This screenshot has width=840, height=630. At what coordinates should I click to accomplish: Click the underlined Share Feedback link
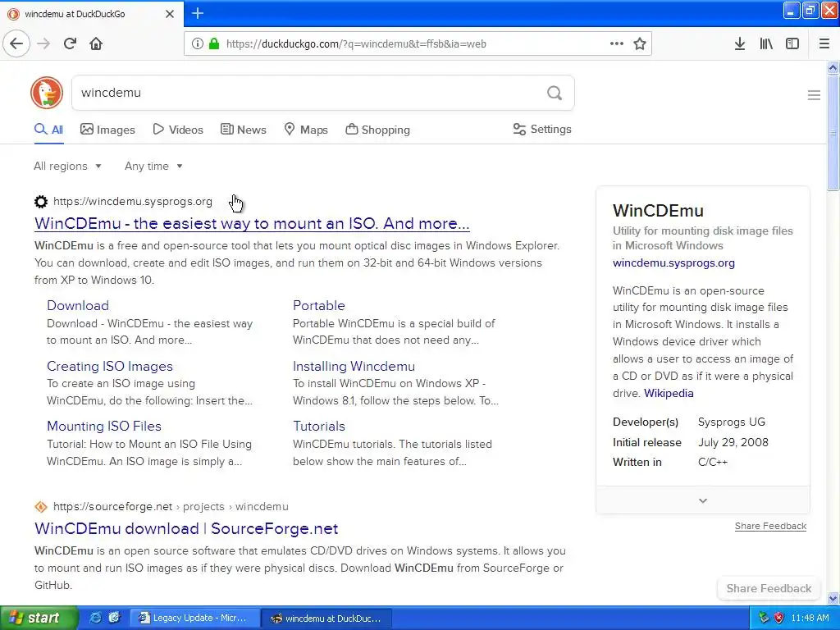(770, 526)
